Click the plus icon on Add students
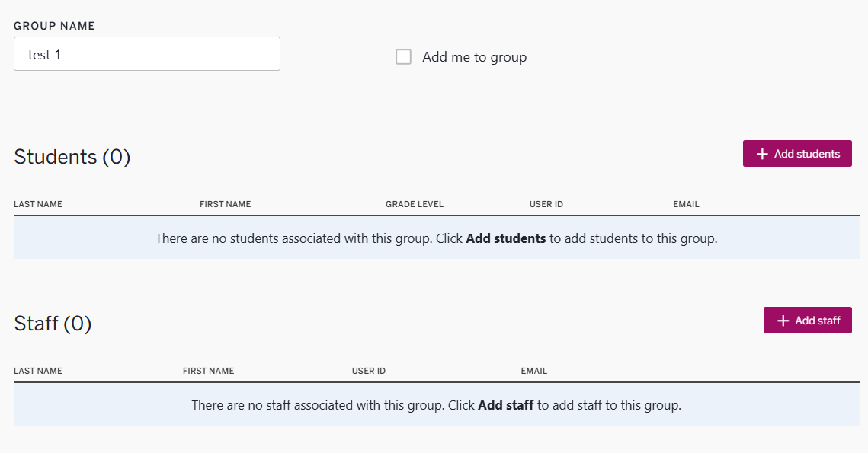This screenshot has height=453, width=868. pyautogui.click(x=762, y=154)
